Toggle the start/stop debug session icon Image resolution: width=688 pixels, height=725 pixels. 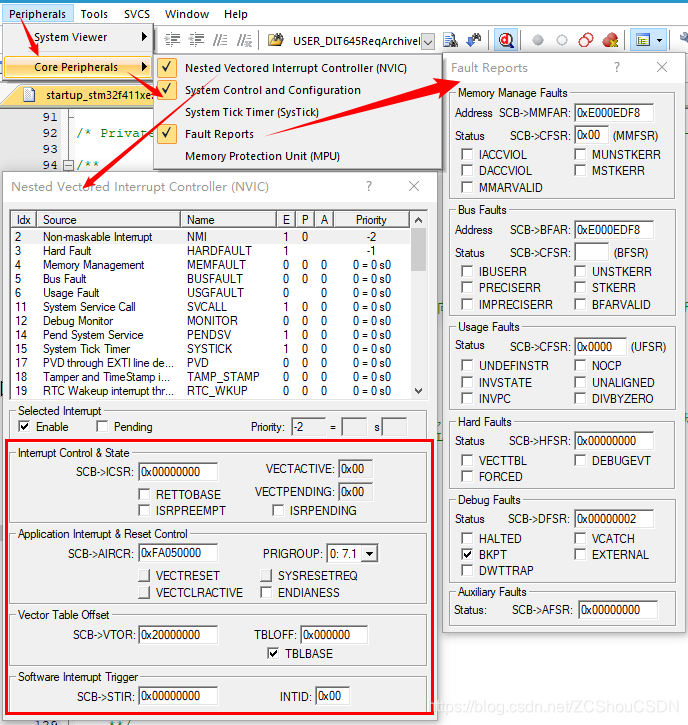point(505,40)
